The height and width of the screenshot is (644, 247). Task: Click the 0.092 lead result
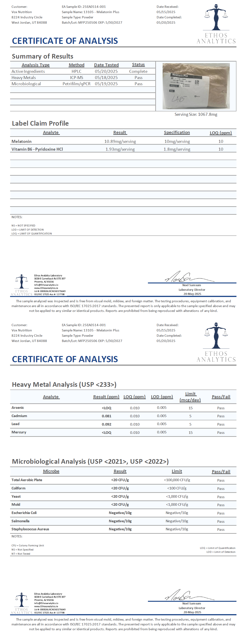pyautogui.click(x=107, y=424)
